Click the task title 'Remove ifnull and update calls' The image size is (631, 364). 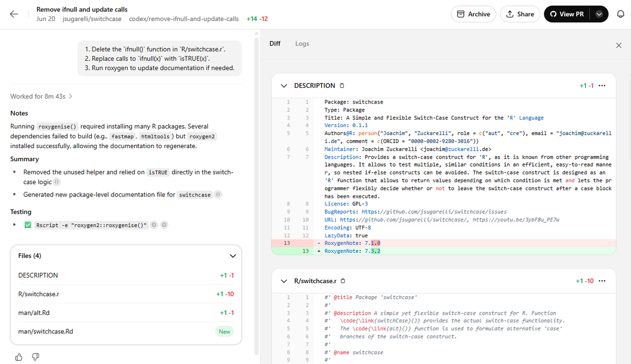pos(82,9)
